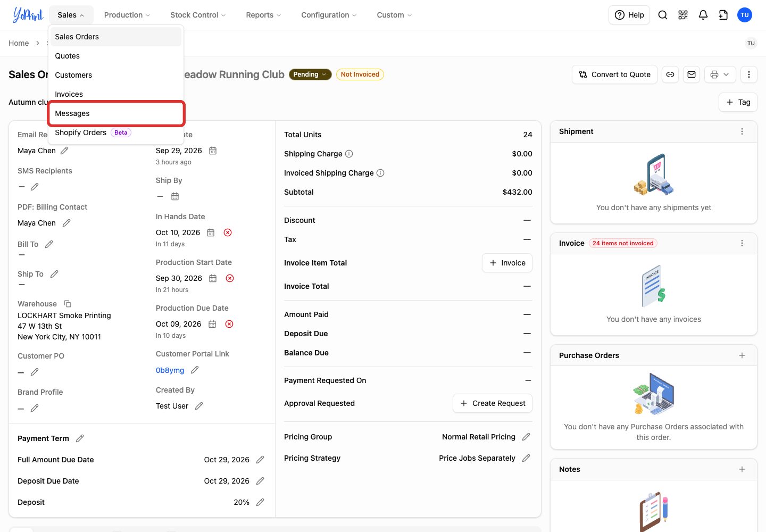Go to Home breadcrumb
766x532 pixels.
(19, 43)
